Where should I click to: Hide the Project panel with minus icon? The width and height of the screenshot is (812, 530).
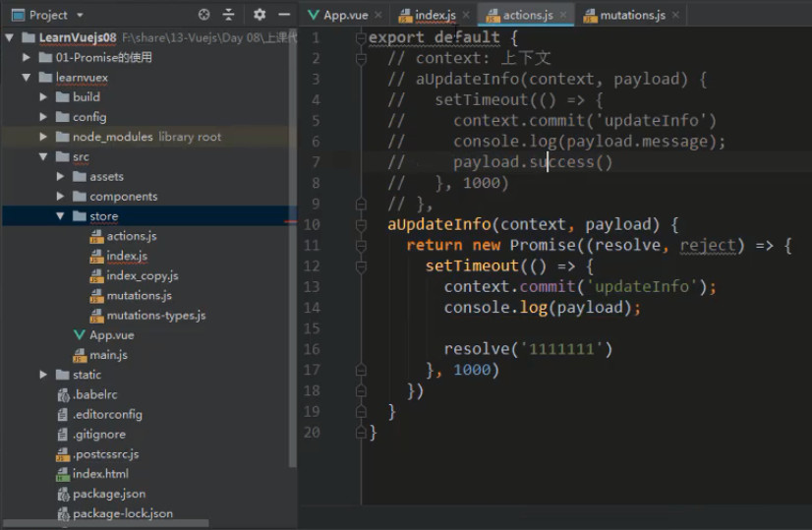coord(284,15)
